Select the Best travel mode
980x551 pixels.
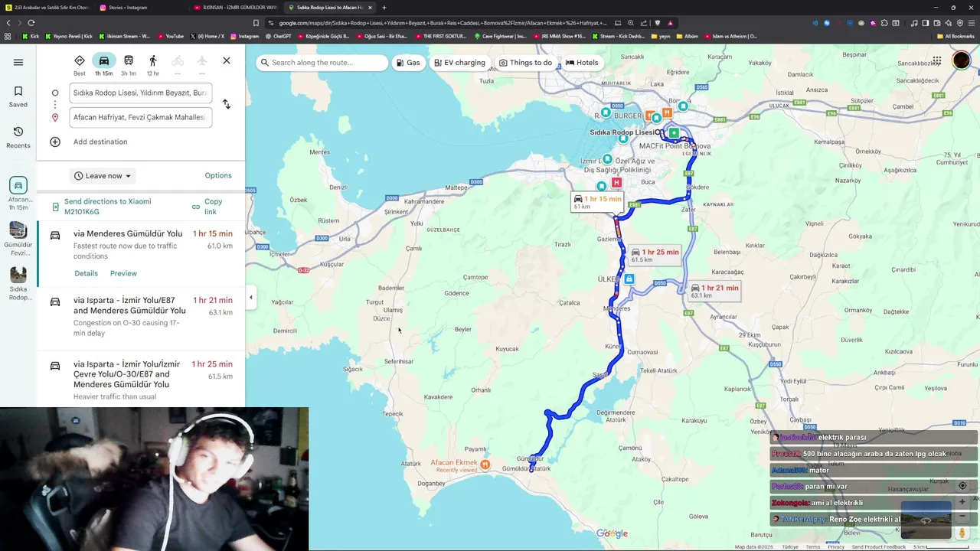80,65
